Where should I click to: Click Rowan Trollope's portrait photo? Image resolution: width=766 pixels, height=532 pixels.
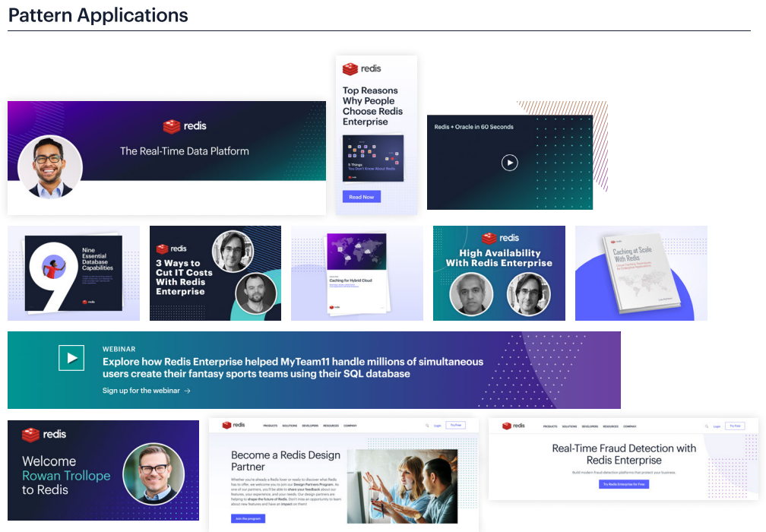154,474
